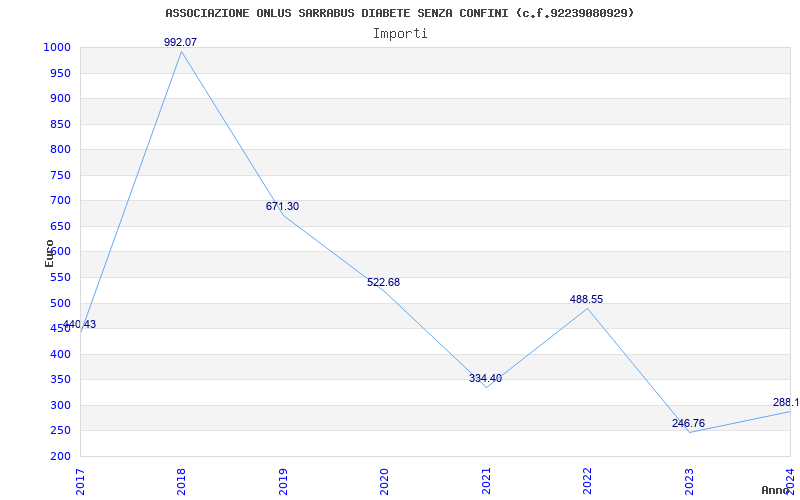
Task: Click the 850 y-axis tick label
Action: click(x=60, y=124)
